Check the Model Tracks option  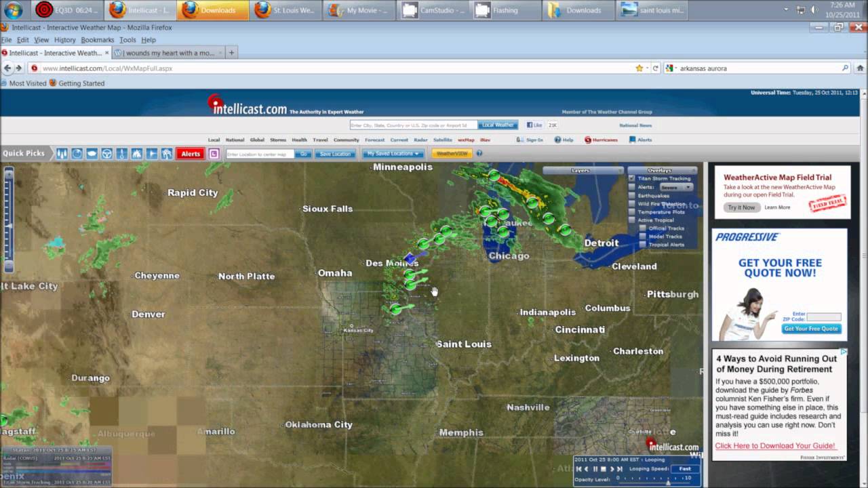pyautogui.click(x=643, y=236)
